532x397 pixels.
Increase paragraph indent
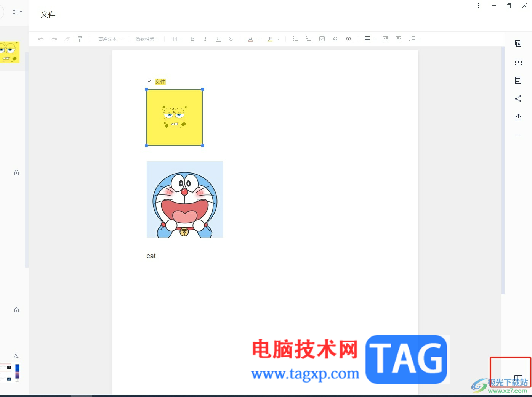386,39
